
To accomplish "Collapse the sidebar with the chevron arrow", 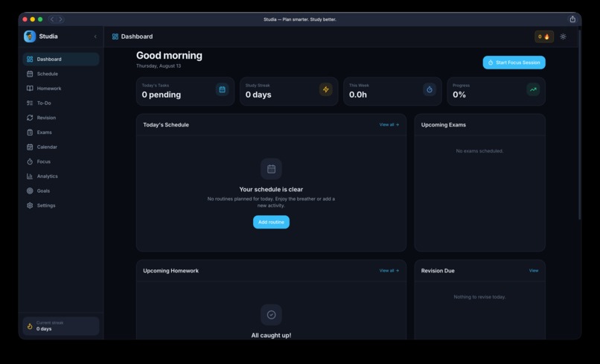I will (x=95, y=36).
